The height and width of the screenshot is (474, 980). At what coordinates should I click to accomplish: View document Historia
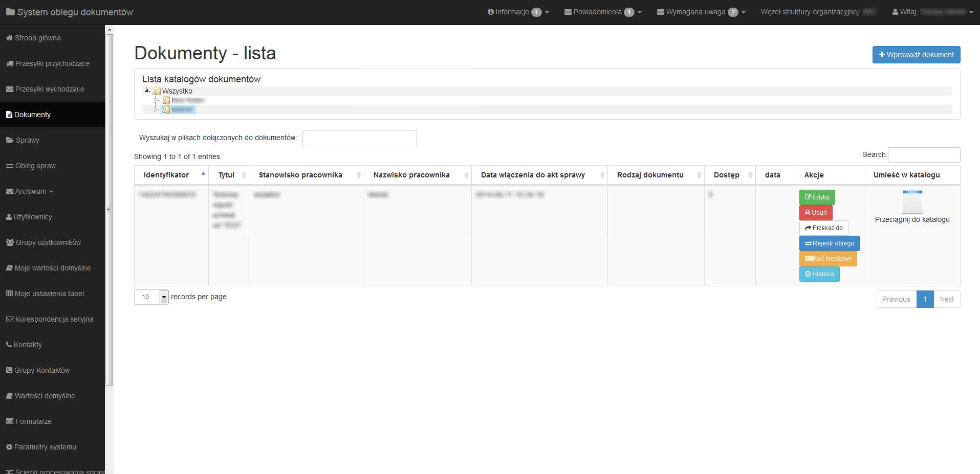pyautogui.click(x=819, y=274)
